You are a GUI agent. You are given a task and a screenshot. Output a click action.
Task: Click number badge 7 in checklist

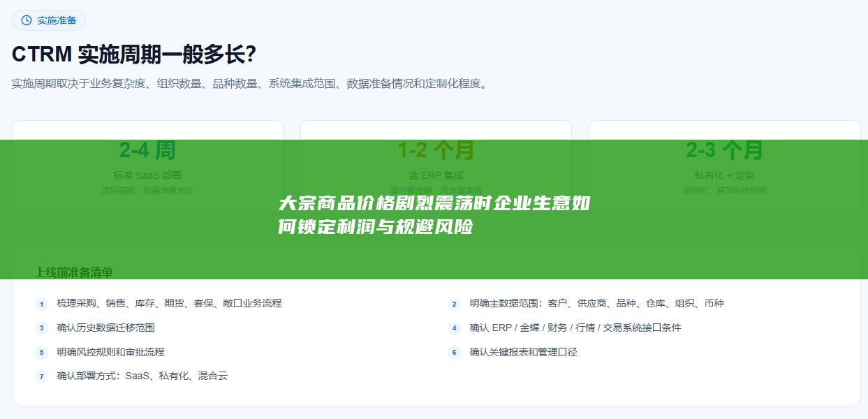point(42,376)
